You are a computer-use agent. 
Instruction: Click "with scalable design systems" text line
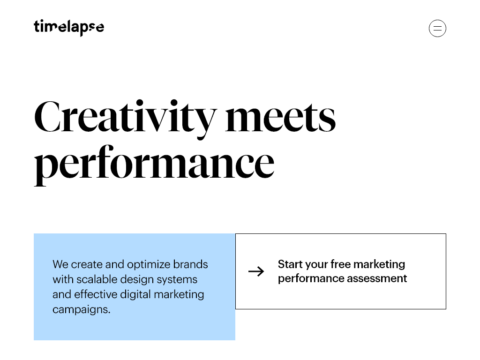click(x=125, y=279)
